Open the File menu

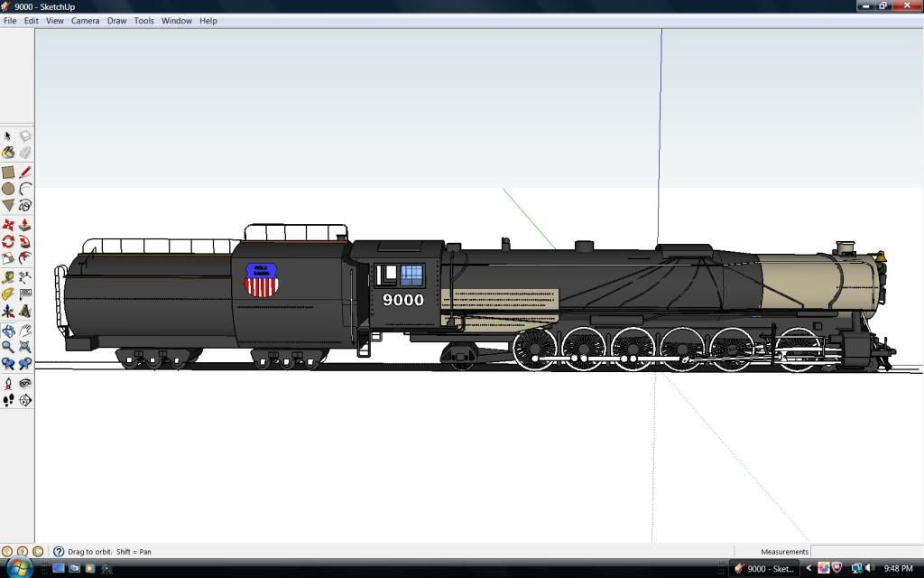(10, 21)
